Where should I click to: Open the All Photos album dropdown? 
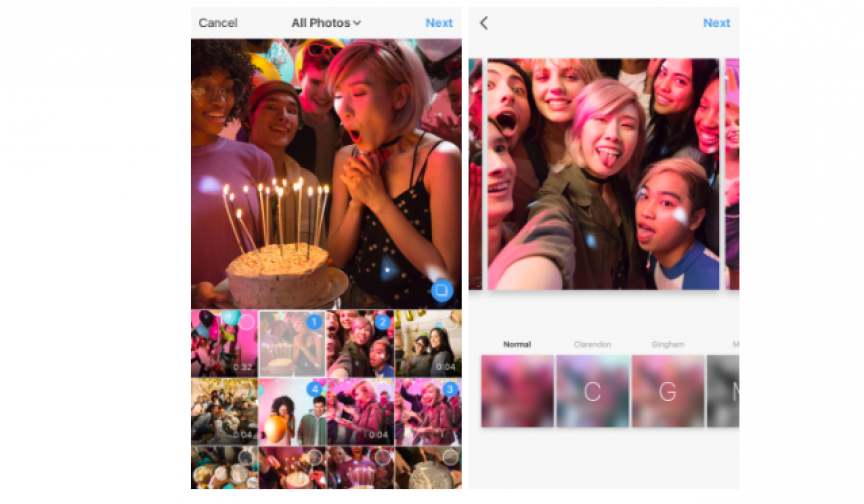(x=326, y=23)
